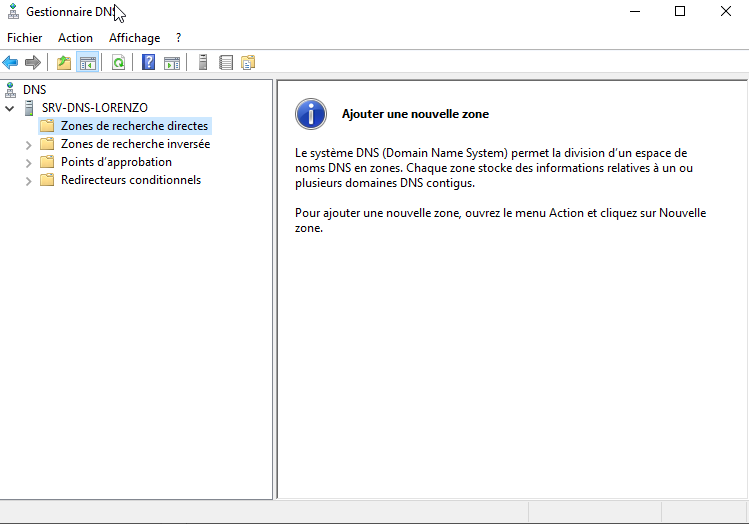Open the Fichier menu
Viewport: 749px width, 524px height.
pos(24,38)
